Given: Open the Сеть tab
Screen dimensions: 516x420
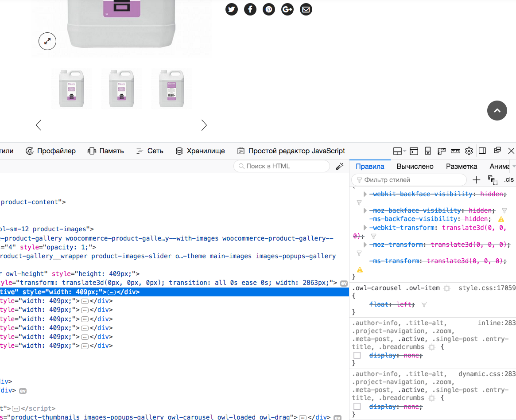Looking at the screenshot, I should click(150, 151).
